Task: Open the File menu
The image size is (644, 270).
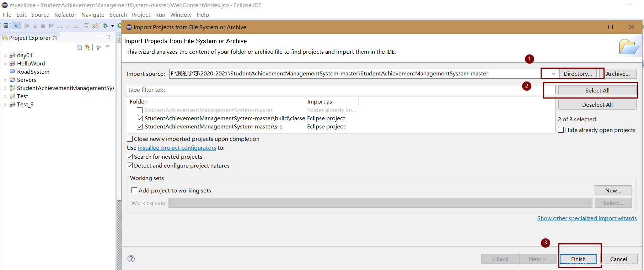Action: (7, 15)
